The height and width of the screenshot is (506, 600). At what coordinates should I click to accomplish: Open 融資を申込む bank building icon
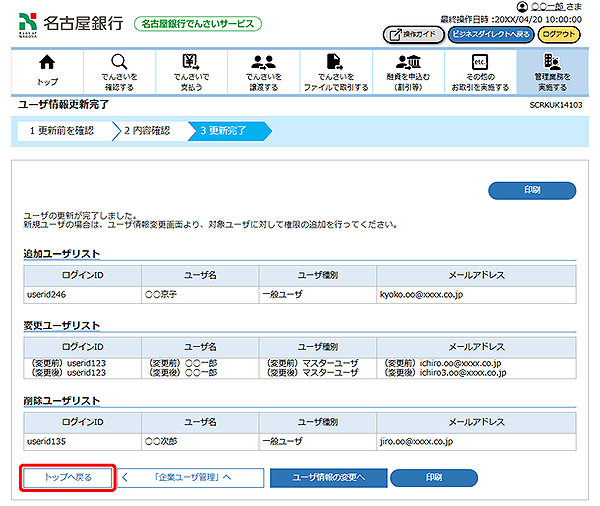tap(408, 64)
